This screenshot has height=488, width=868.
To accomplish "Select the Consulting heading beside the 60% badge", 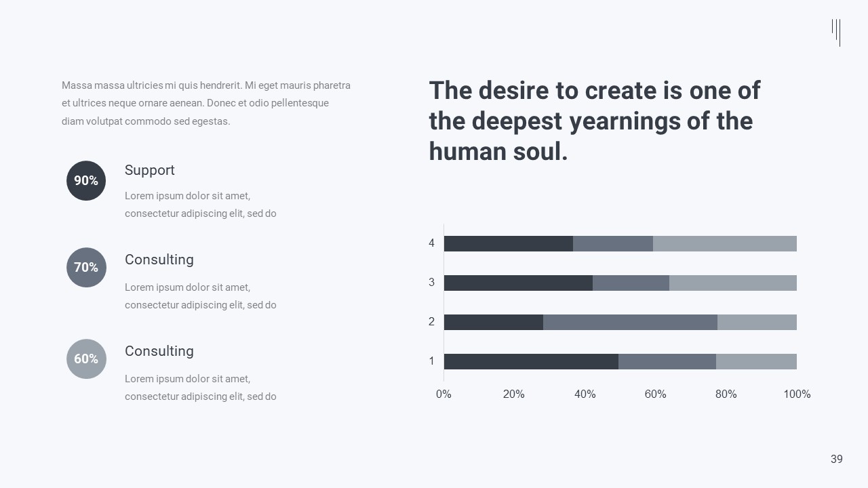I will pos(159,351).
